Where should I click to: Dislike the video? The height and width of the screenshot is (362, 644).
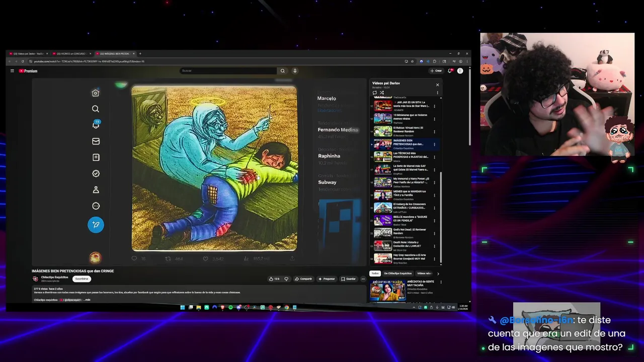(286, 279)
